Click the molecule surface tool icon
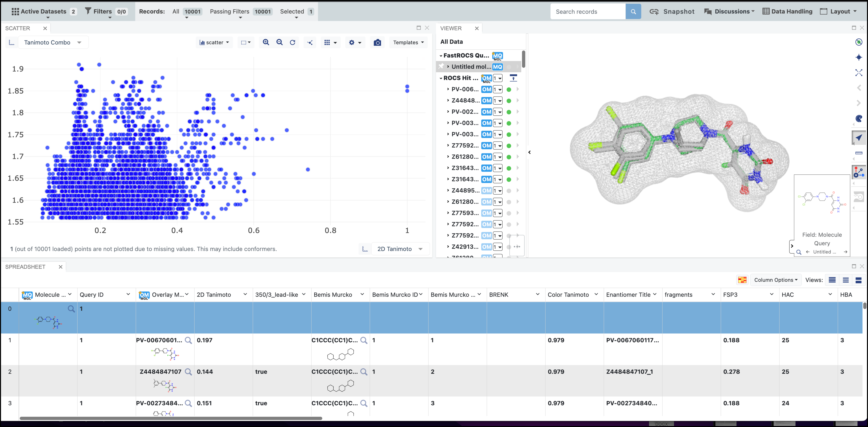868x427 pixels. [858, 197]
